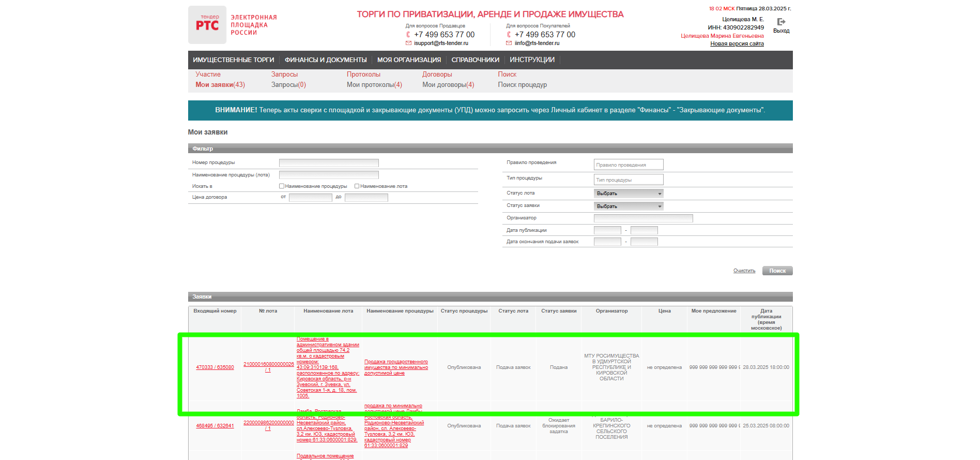This screenshot has height=460, width=980.
Task: Click the Цена договора от field
Action: pos(310,197)
